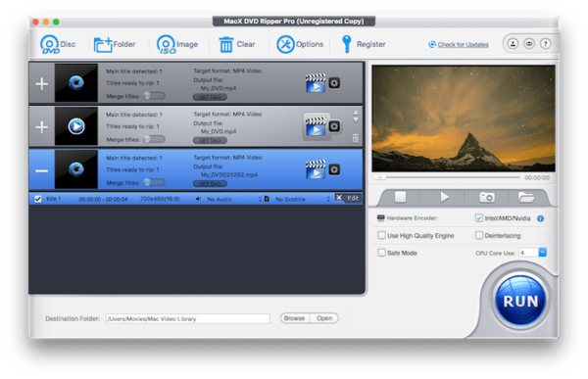This screenshot has width=588, height=379.
Task: Open the Options settings
Action: pyautogui.click(x=300, y=44)
